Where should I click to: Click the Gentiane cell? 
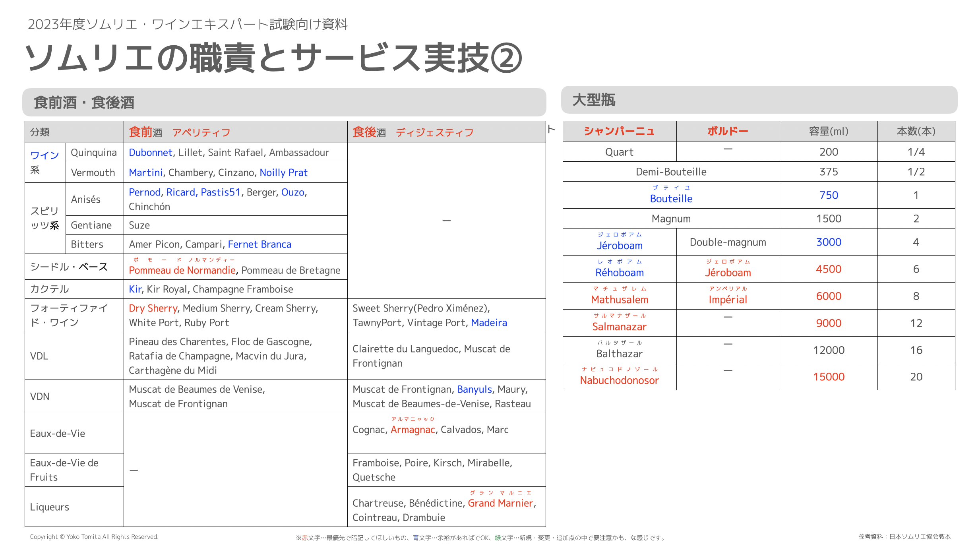pos(95,225)
